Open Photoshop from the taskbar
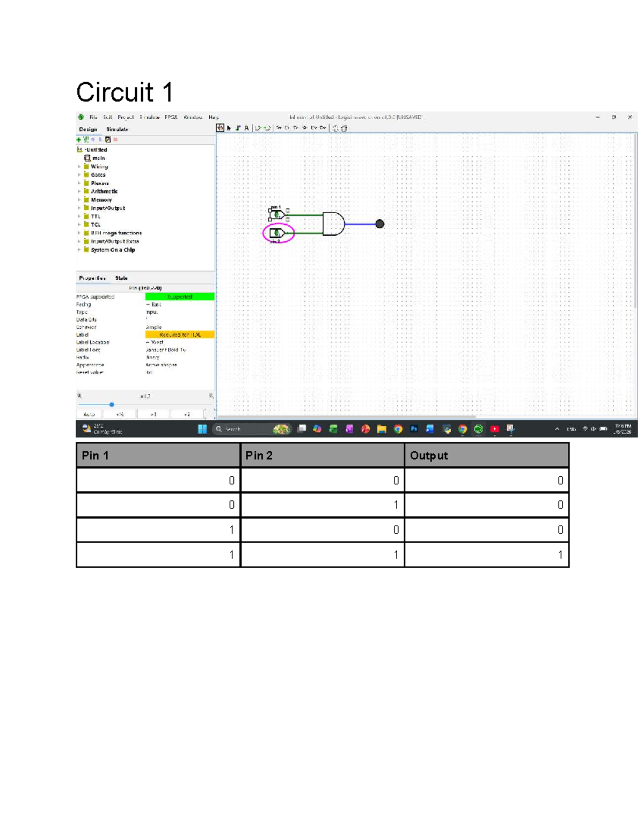Viewport: 644px width, 834px height. point(414,429)
